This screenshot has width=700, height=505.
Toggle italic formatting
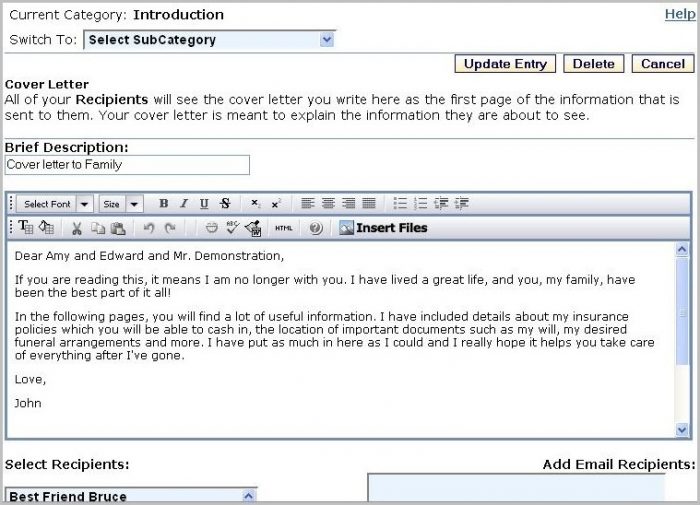(x=183, y=204)
